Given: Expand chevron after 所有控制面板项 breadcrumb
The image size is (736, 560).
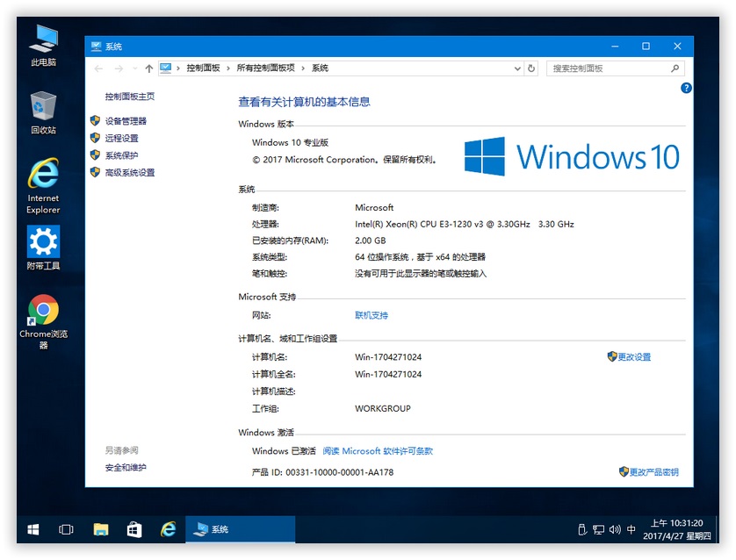Looking at the screenshot, I should point(303,68).
